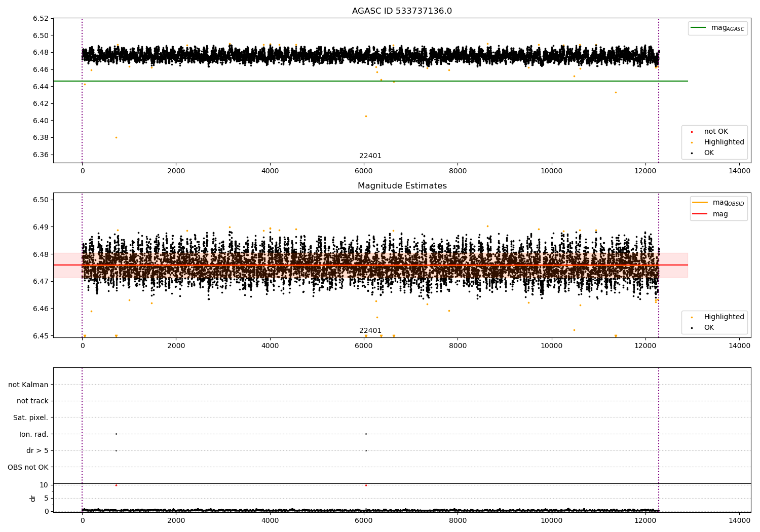Click the plot title 'AGASC ID 533737136.0'
Viewport: 760px width, 532px height.
(402, 11)
